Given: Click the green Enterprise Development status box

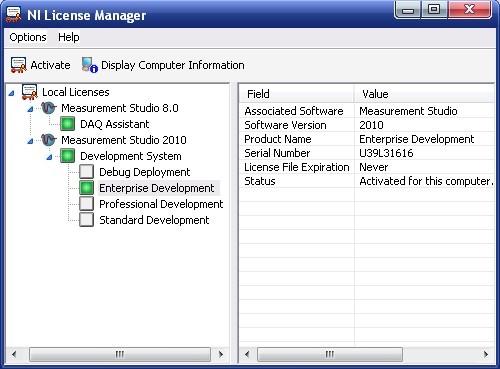Looking at the screenshot, I should tap(87, 188).
